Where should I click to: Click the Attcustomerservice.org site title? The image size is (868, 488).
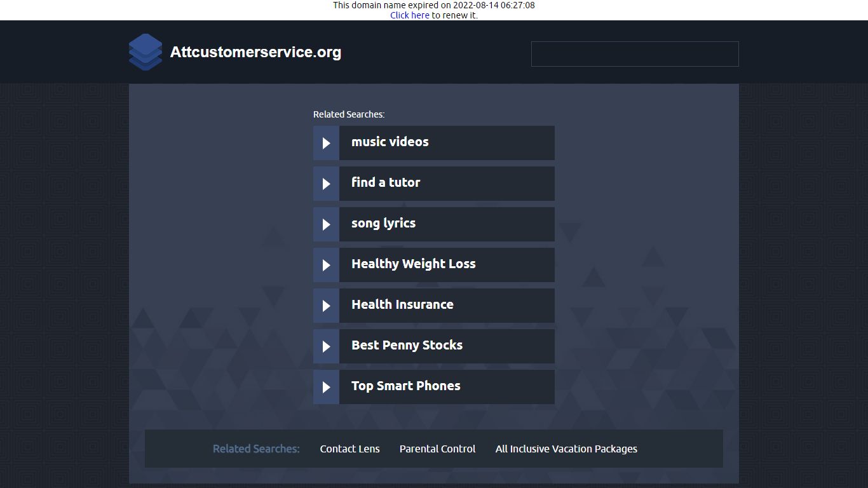255,52
